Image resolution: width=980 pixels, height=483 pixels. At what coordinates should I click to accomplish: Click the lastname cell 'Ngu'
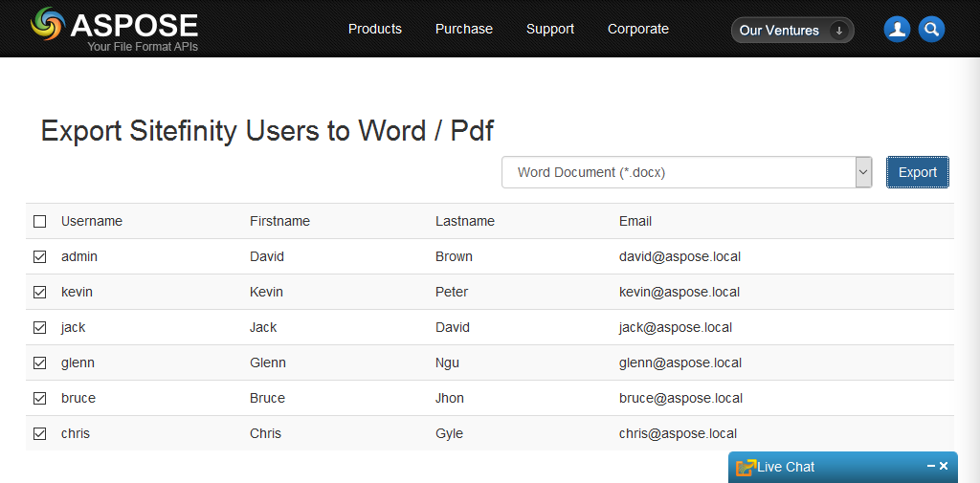[448, 363]
